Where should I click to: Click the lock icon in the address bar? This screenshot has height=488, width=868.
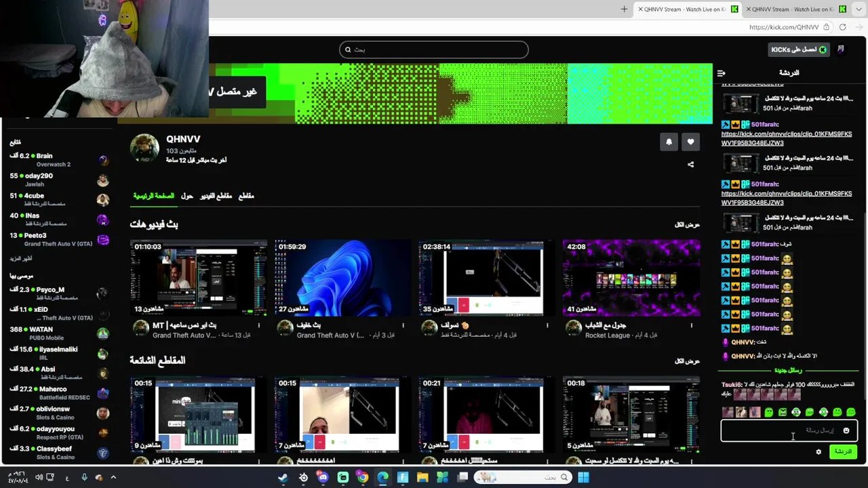click(826, 27)
